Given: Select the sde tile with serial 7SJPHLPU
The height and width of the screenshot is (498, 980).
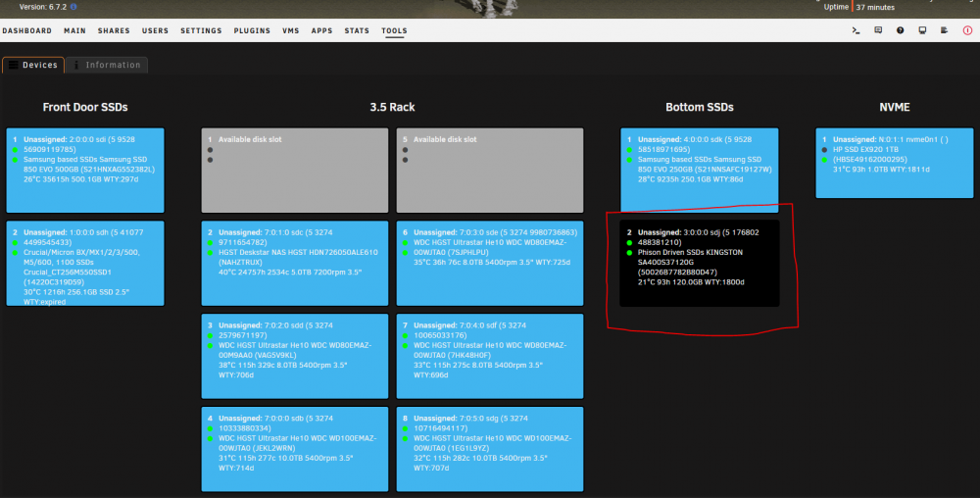Looking at the screenshot, I should tap(489, 263).
